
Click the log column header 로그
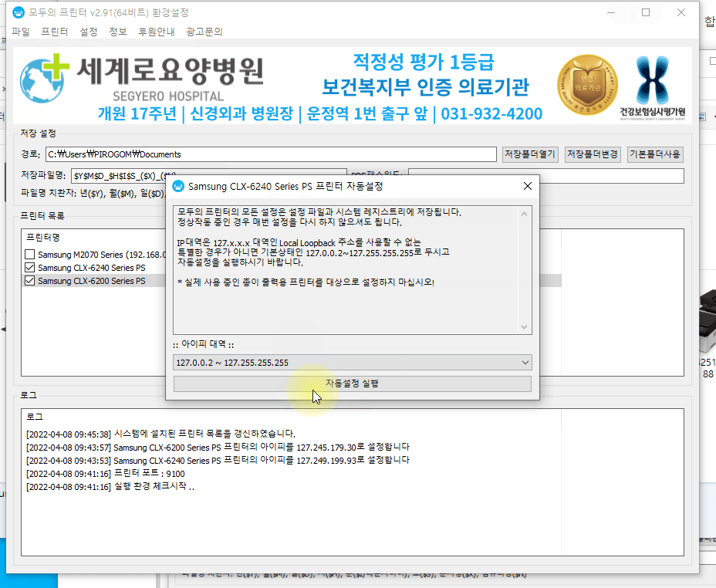pos(35,417)
